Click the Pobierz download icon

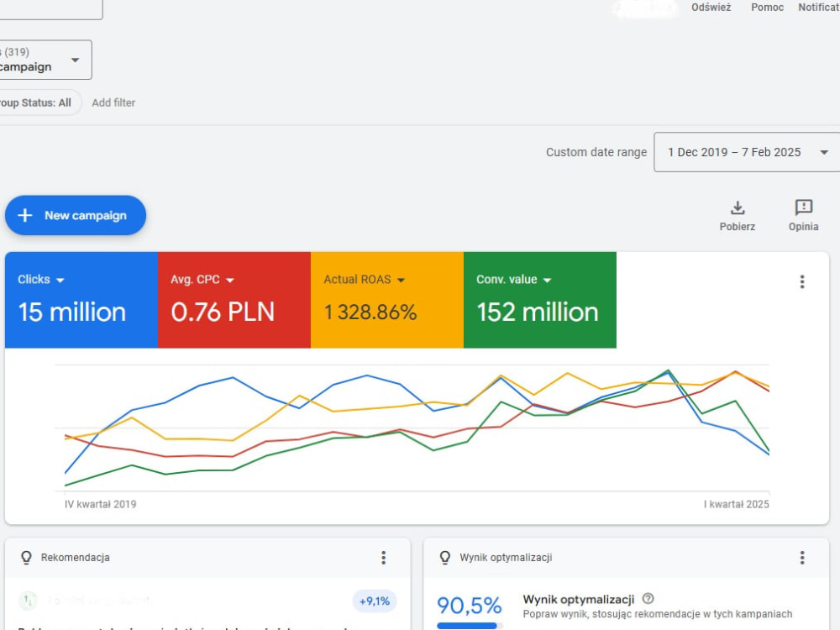tap(738, 207)
